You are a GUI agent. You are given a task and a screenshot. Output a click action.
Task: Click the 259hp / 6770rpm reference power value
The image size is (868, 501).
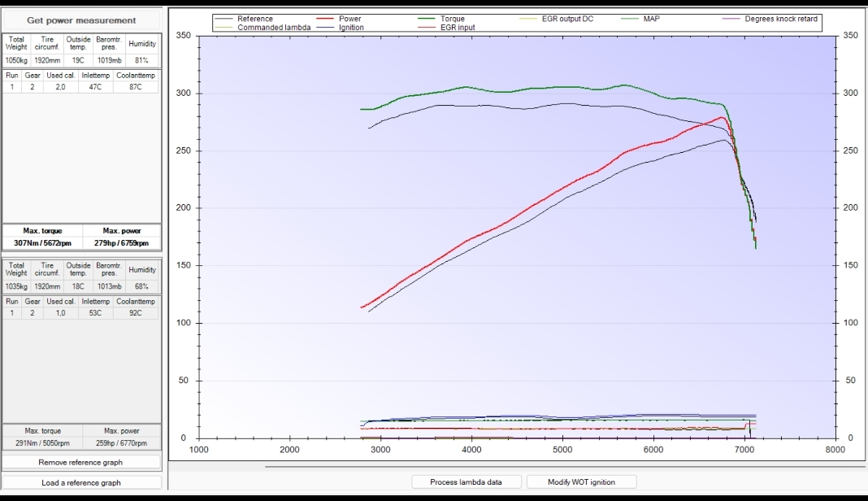(121, 443)
